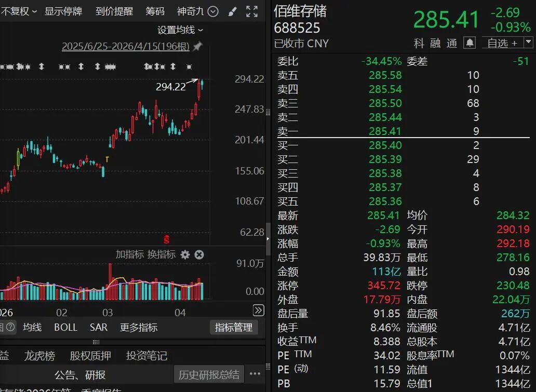Image resolution: width=536 pixels, height=392 pixels.
Task: Expand the 设置均线 dropdown
Action: pos(180,30)
